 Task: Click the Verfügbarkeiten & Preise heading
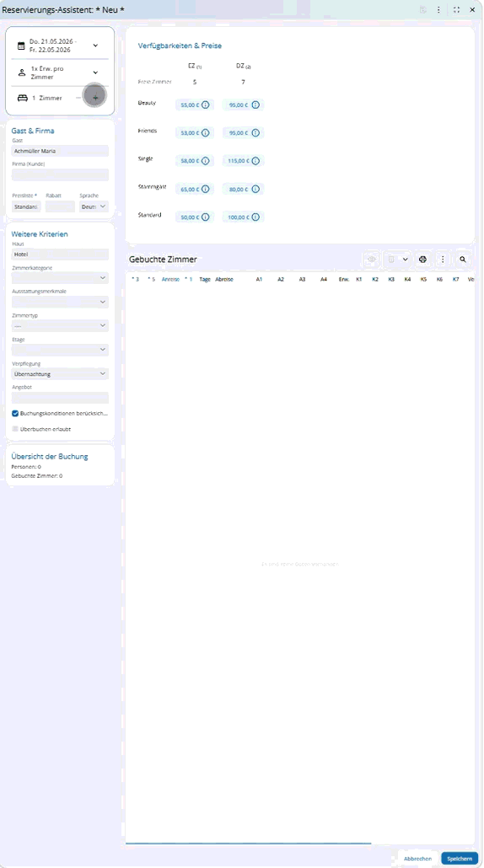point(180,46)
